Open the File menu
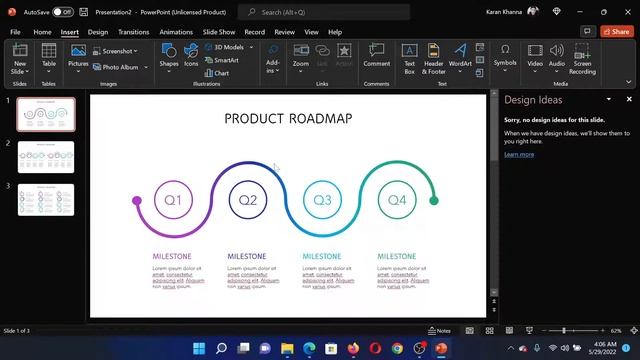This screenshot has height=360, width=640. pos(15,32)
